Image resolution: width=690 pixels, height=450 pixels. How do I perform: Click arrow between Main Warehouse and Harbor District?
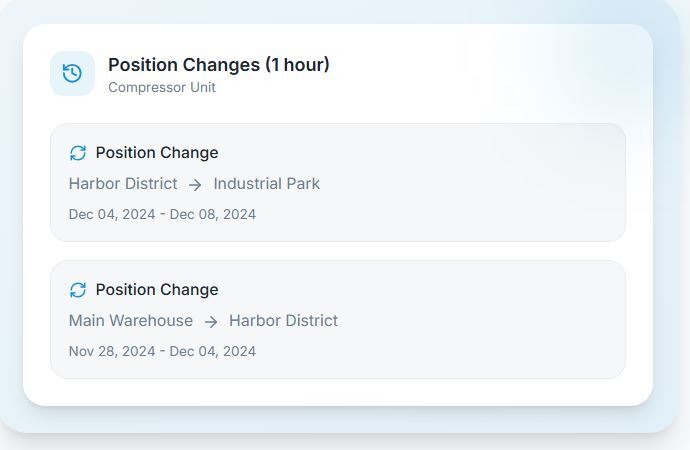pos(211,322)
